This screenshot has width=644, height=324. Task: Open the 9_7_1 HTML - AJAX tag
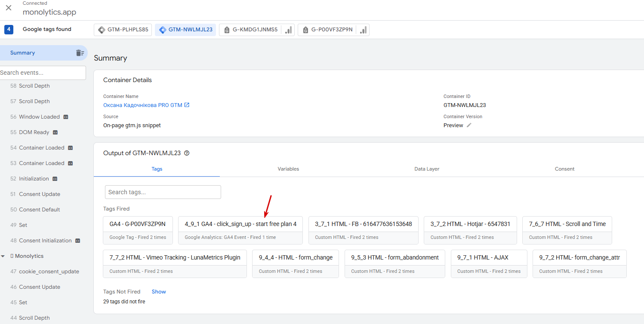pos(489,264)
